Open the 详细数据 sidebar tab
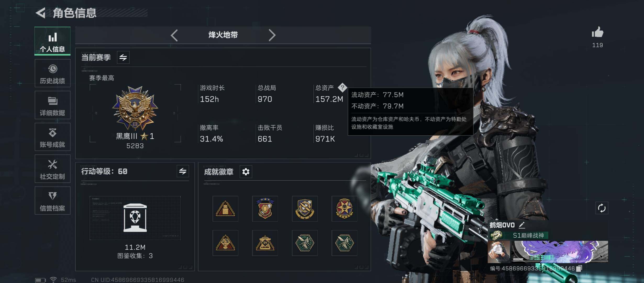This screenshot has height=283, width=644. pyautogui.click(x=52, y=105)
